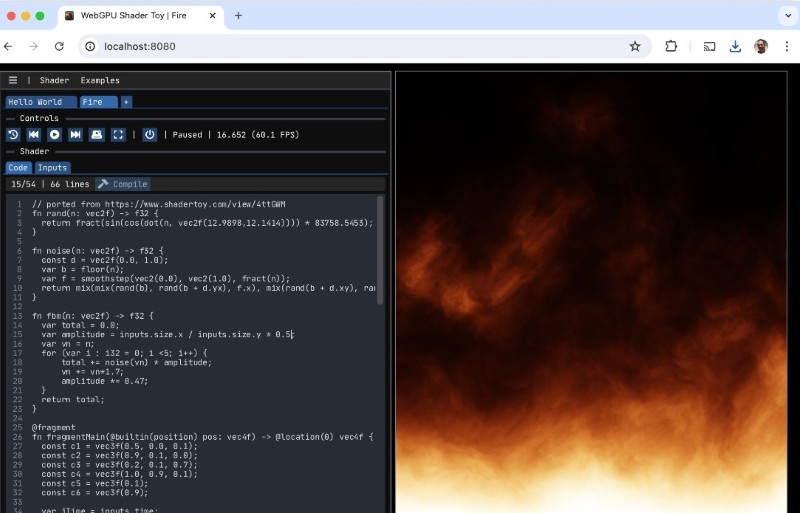The width and height of the screenshot is (800, 513).
Task: Open the Chrome three-dot menu
Action: (x=786, y=46)
